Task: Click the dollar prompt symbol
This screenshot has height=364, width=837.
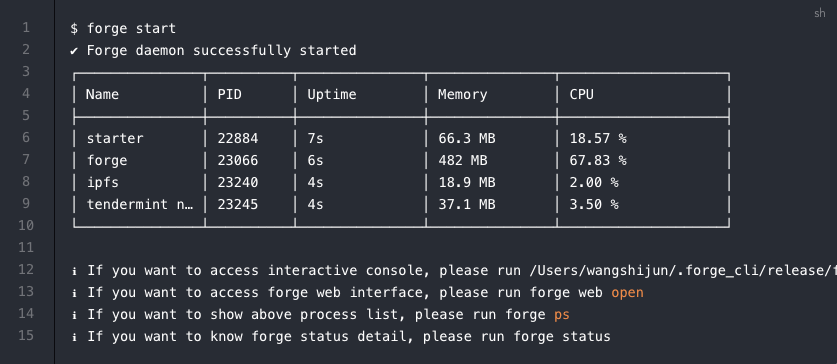Action: pos(74,28)
